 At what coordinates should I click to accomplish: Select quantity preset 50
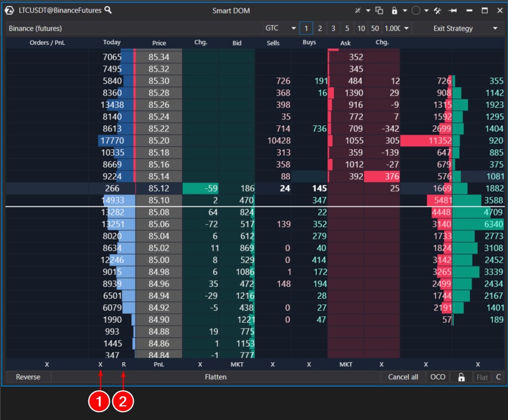(374, 28)
